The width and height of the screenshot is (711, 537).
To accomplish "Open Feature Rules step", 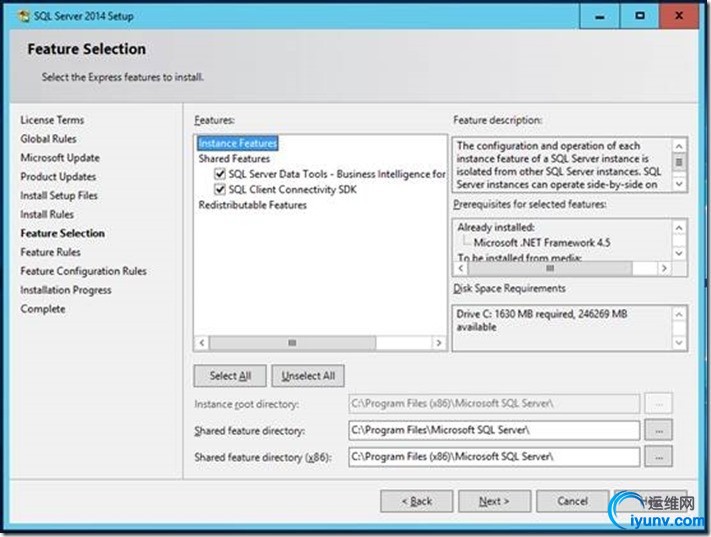I will point(50,252).
